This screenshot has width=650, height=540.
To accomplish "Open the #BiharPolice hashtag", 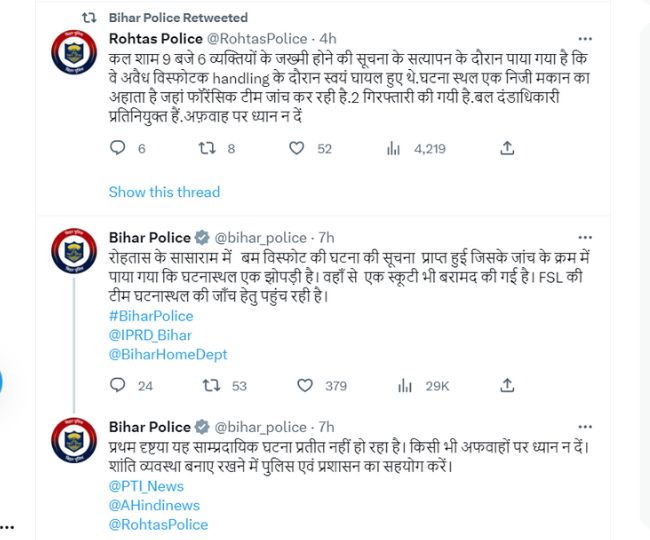I will click(x=152, y=316).
